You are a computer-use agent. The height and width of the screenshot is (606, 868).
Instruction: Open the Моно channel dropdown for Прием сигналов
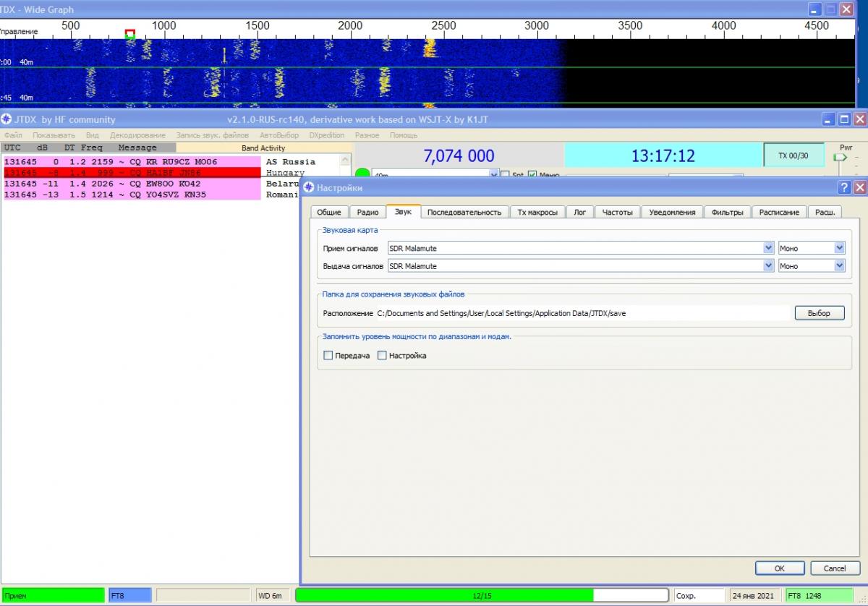839,248
